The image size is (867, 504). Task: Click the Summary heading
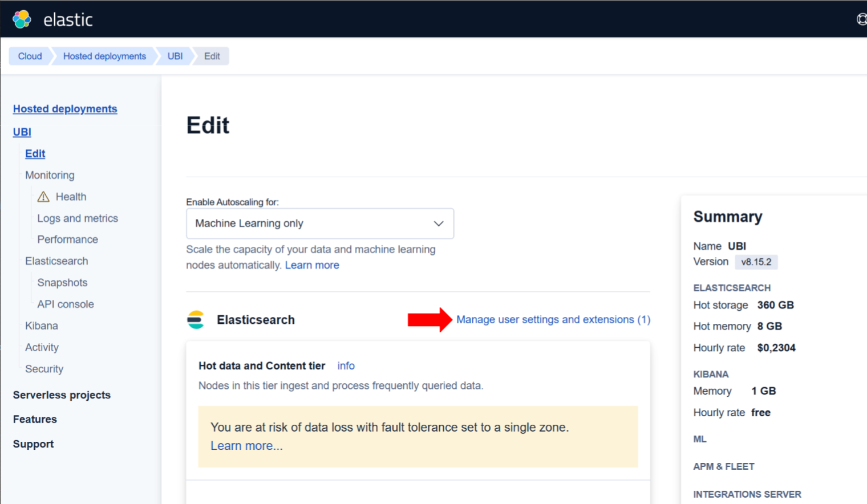(728, 217)
